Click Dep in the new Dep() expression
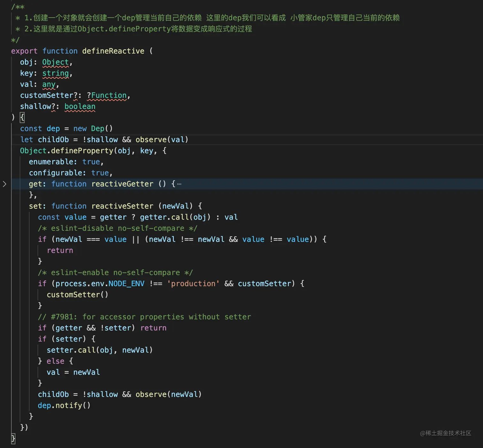Viewport: 483px width, 448px height. pyautogui.click(x=98, y=129)
